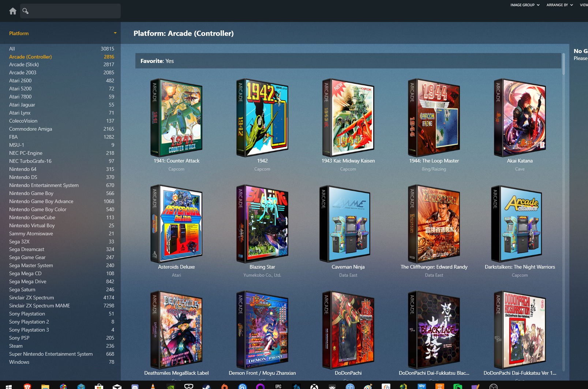Viewport: 588px width, 389px height.
Task: Select Arcade (Stick) platform
Action: point(61,64)
